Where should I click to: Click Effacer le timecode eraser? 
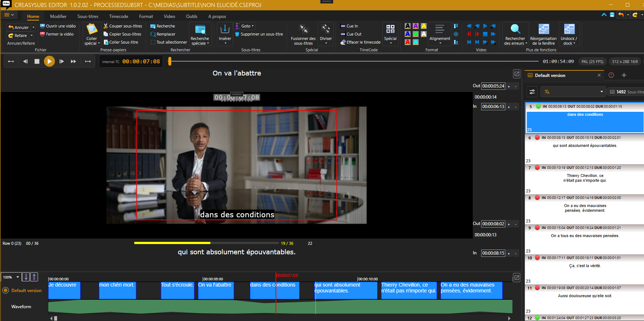[x=360, y=42]
